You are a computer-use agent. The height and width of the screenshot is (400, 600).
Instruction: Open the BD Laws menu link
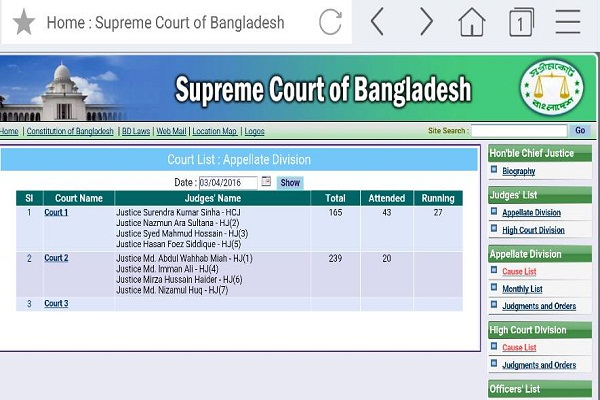[135, 131]
